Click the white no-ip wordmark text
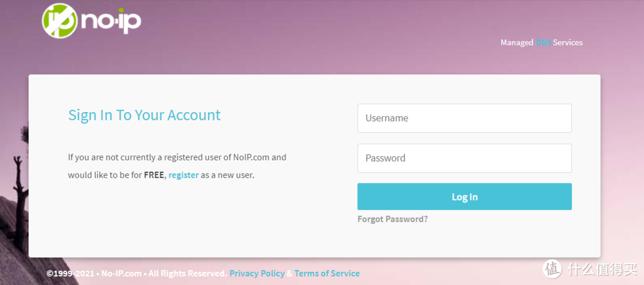 pos(110,21)
